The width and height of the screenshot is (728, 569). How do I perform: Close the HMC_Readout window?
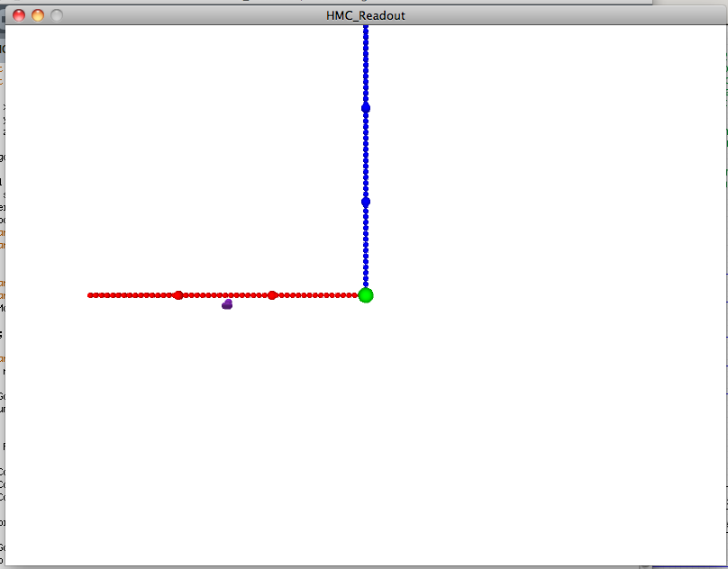tap(19, 15)
